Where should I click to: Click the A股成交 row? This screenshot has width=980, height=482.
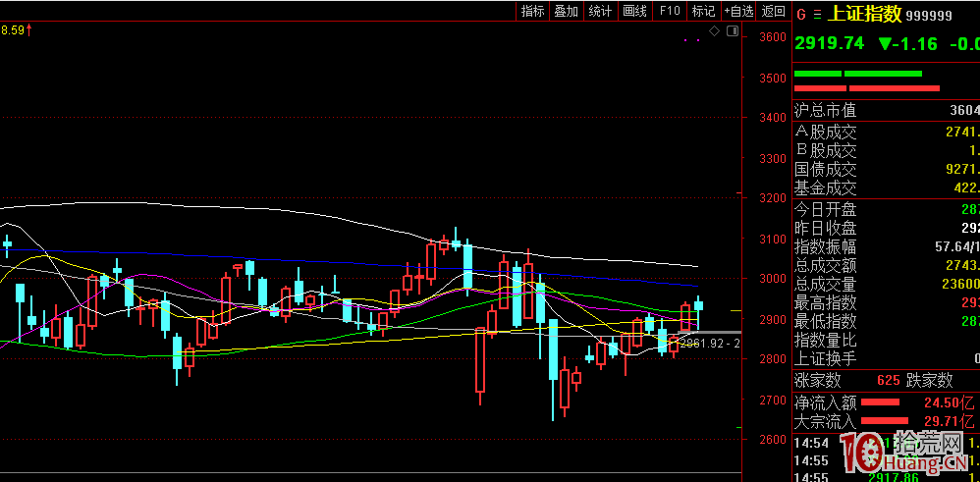point(887,132)
